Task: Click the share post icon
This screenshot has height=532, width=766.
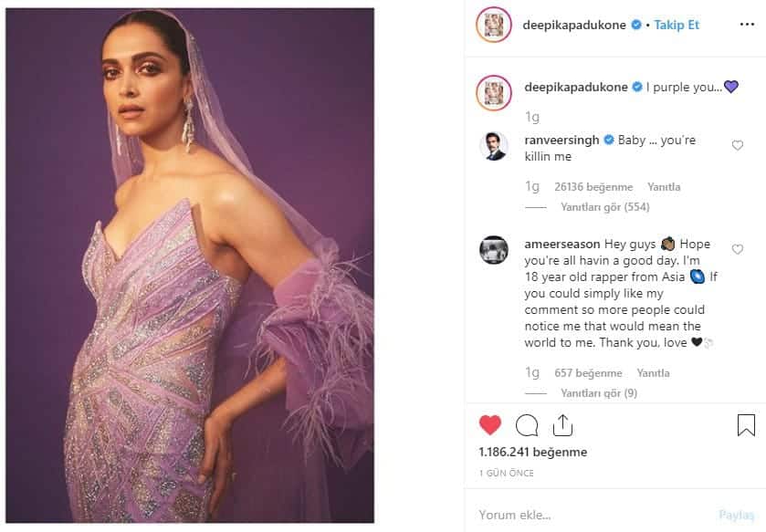Action: [x=562, y=425]
